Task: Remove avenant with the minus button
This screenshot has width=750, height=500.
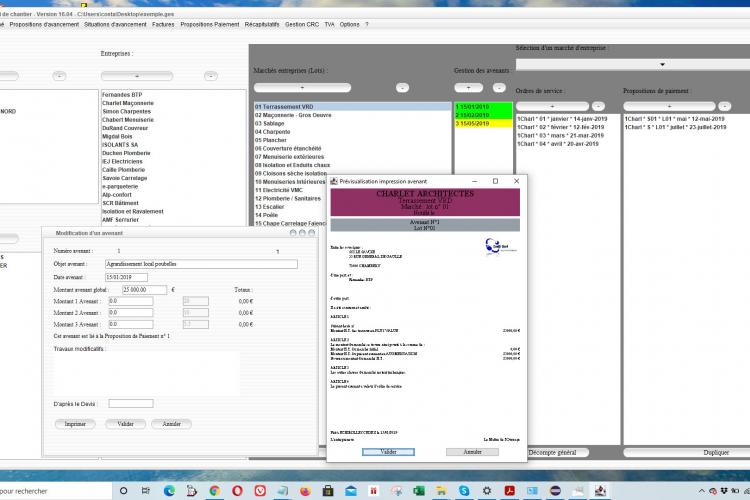Action: click(x=499, y=88)
